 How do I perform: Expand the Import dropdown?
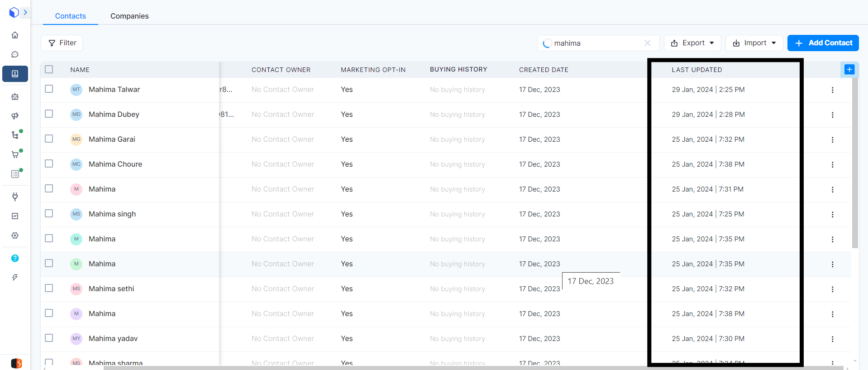coord(754,43)
